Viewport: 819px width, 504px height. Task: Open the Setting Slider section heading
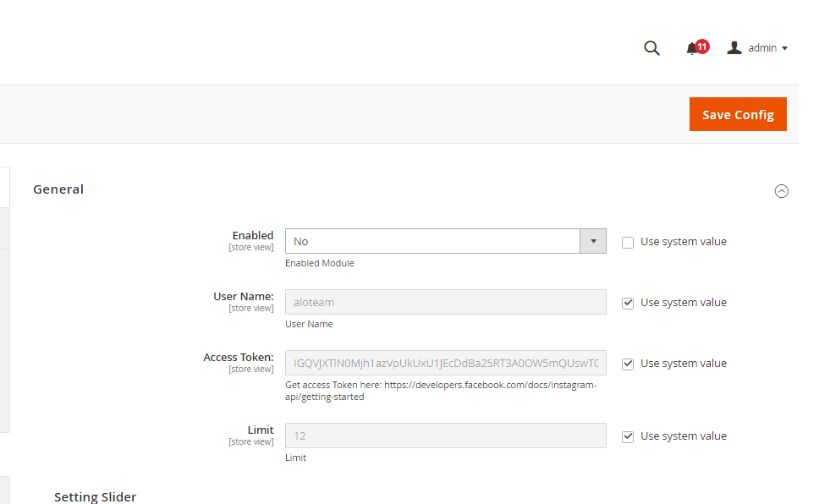pos(95,496)
